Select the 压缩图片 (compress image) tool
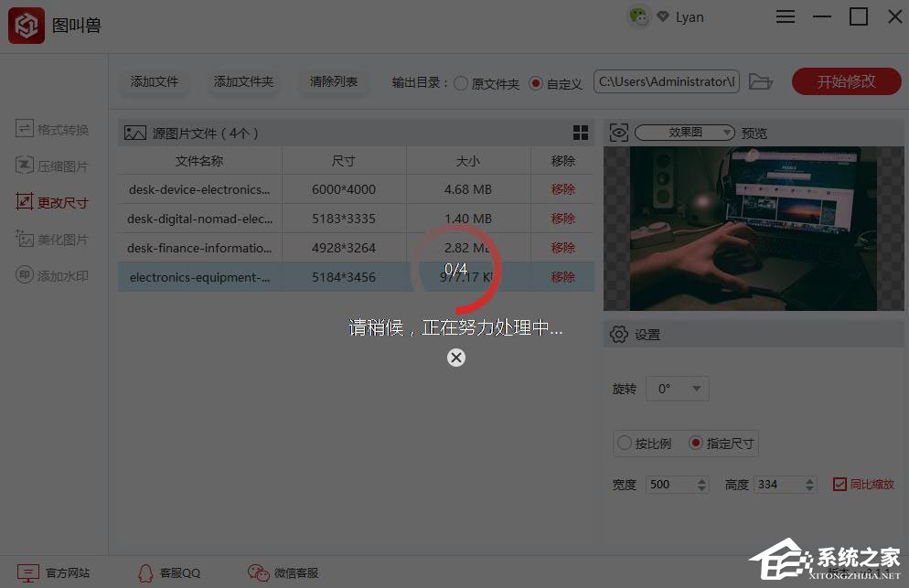The image size is (909, 588). (x=52, y=166)
